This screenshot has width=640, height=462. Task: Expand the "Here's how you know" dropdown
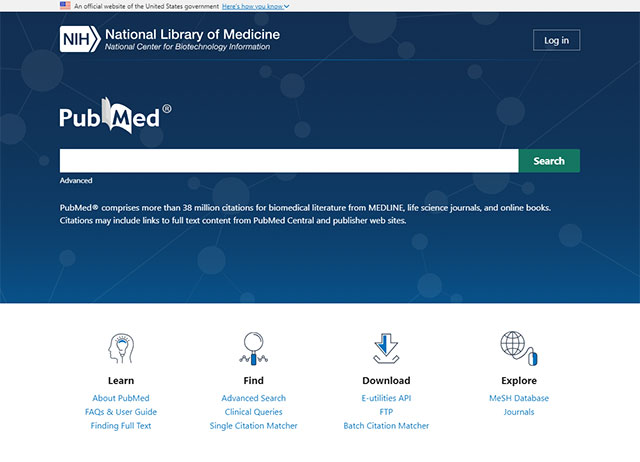(255, 6)
